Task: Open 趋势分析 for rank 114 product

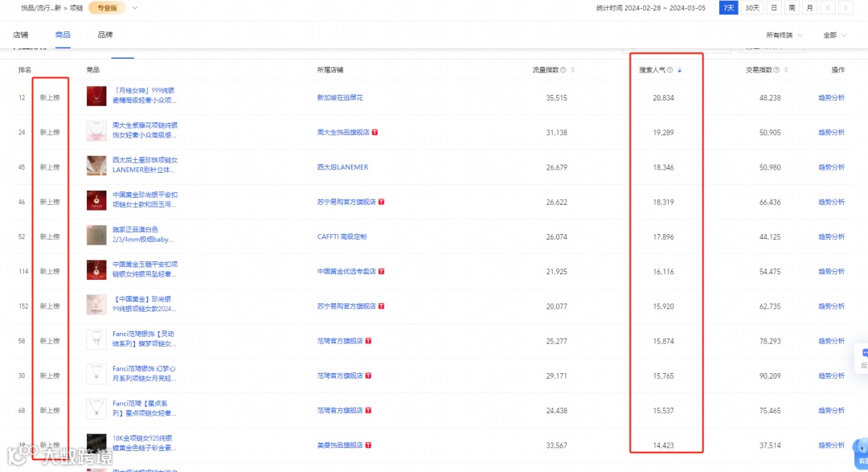Action: click(x=832, y=272)
